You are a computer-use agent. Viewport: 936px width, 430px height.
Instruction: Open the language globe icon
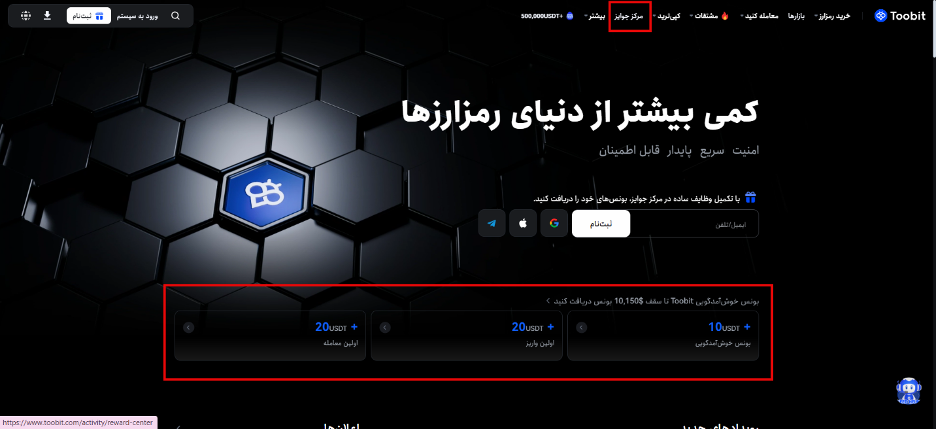(x=26, y=16)
